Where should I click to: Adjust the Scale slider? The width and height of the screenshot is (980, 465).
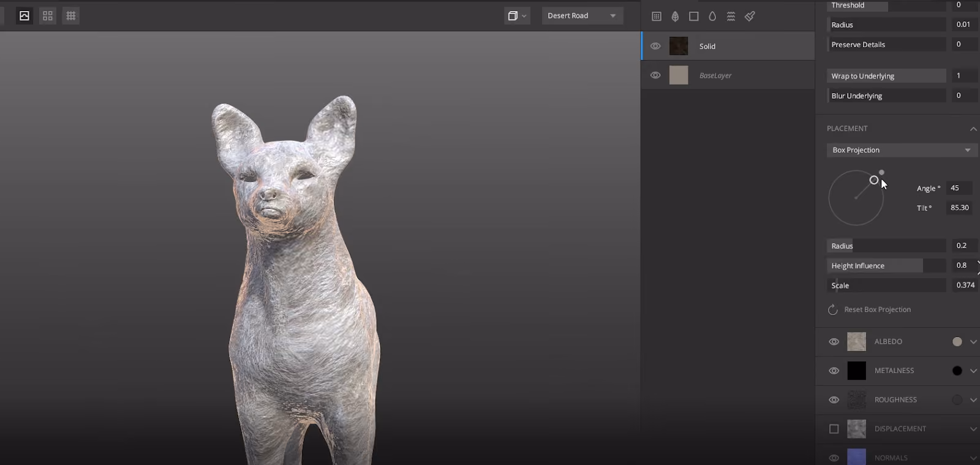pos(886,285)
